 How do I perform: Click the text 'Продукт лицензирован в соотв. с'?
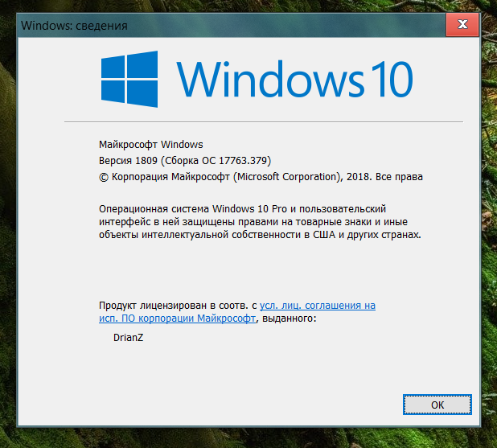(178, 306)
